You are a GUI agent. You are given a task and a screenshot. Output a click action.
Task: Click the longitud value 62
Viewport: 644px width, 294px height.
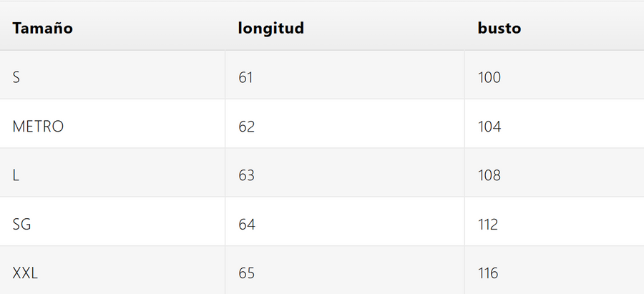tap(246, 127)
